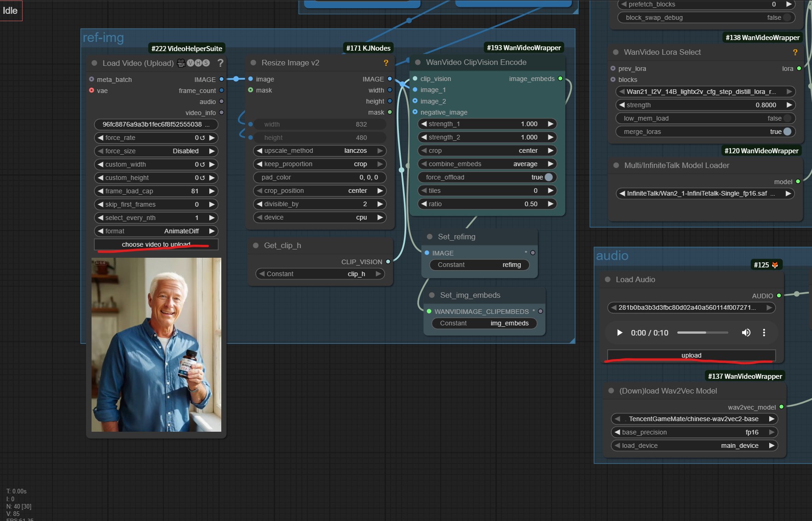Viewport: 812px width, 521px height.
Task: Collapse the Load Video (Upload) node dot
Action: click(x=94, y=63)
